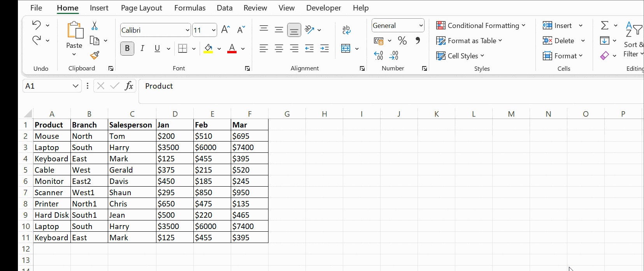Click the yellow fill color swatch
Viewport: 644px width, 271px height.
click(208, 49)
